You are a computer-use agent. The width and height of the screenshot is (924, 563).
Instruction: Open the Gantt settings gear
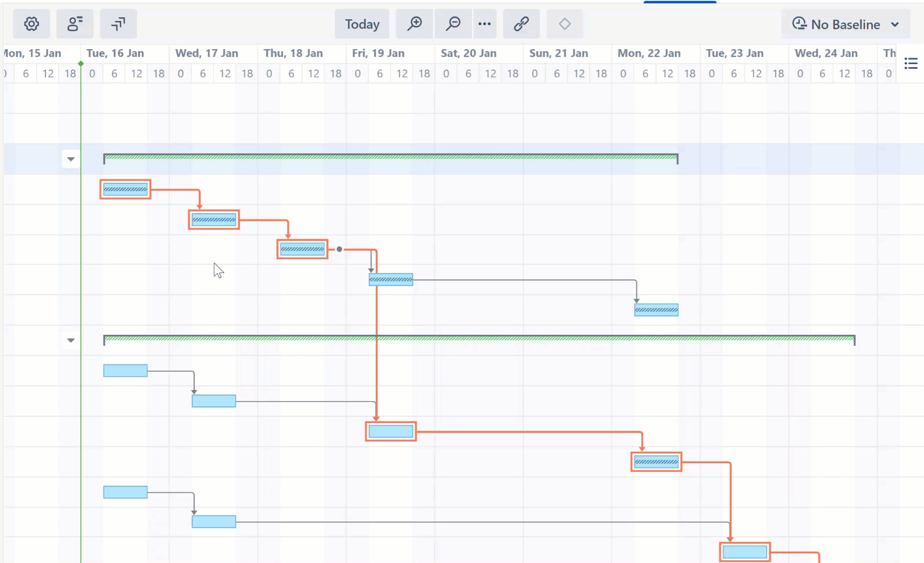31,24
